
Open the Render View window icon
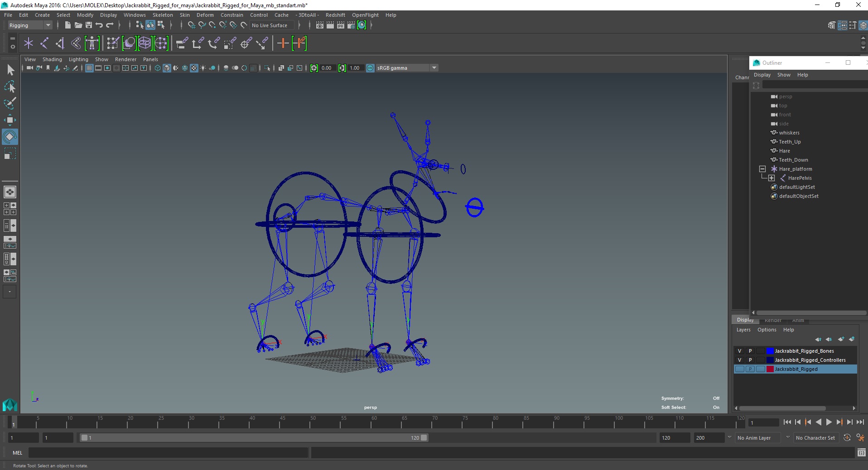[320, 25]
